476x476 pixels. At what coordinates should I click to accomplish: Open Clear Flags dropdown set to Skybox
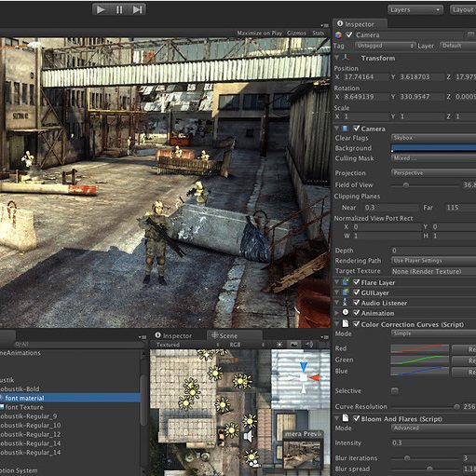(433, 138)
